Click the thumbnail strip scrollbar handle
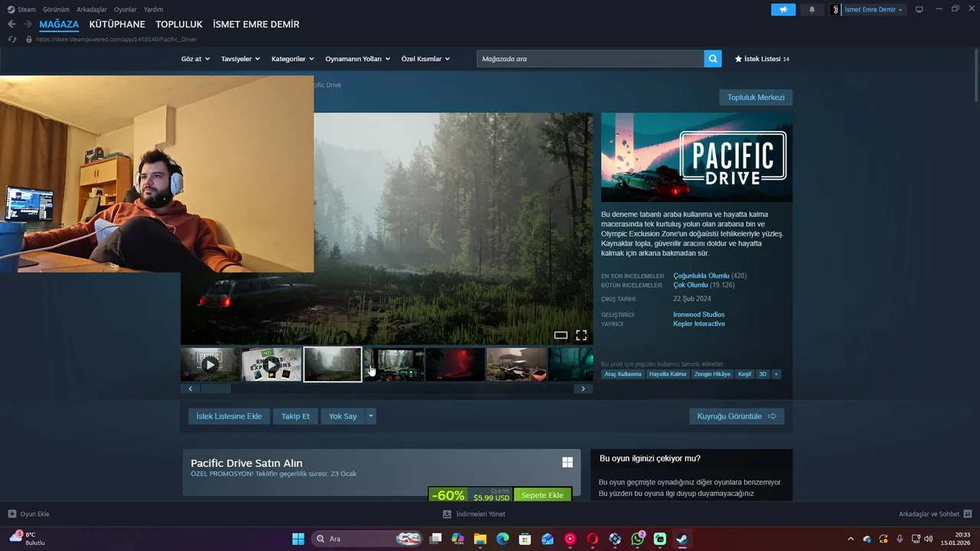This screenshot has width=980, height=551. [x=216, y=389]
